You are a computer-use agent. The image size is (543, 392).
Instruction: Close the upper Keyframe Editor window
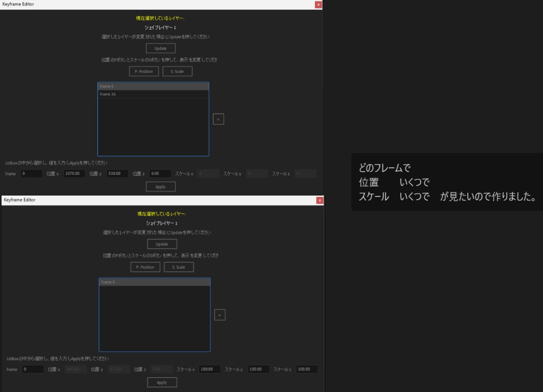coord(318,4)
